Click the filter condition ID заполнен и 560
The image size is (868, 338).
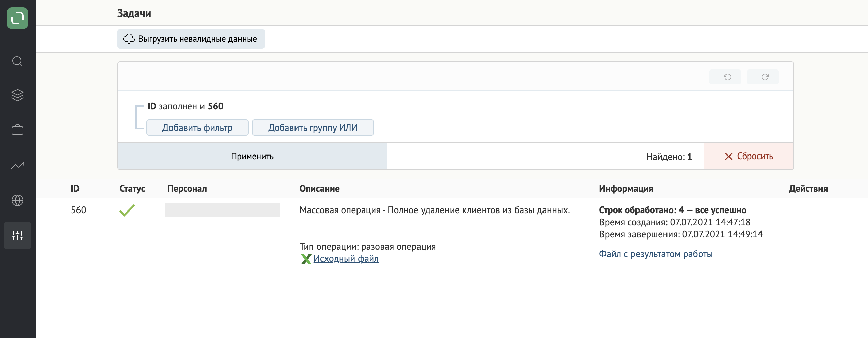[x=185, y=106]
